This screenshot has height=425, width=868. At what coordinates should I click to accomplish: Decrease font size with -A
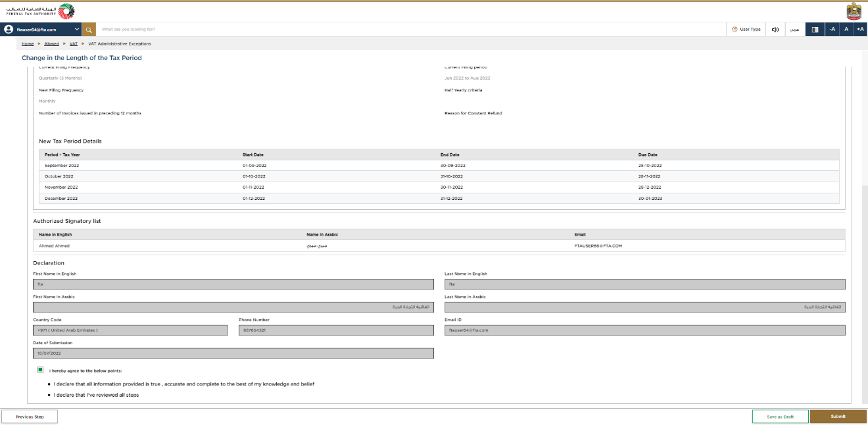pyautogui.click(x=832, y=30)
